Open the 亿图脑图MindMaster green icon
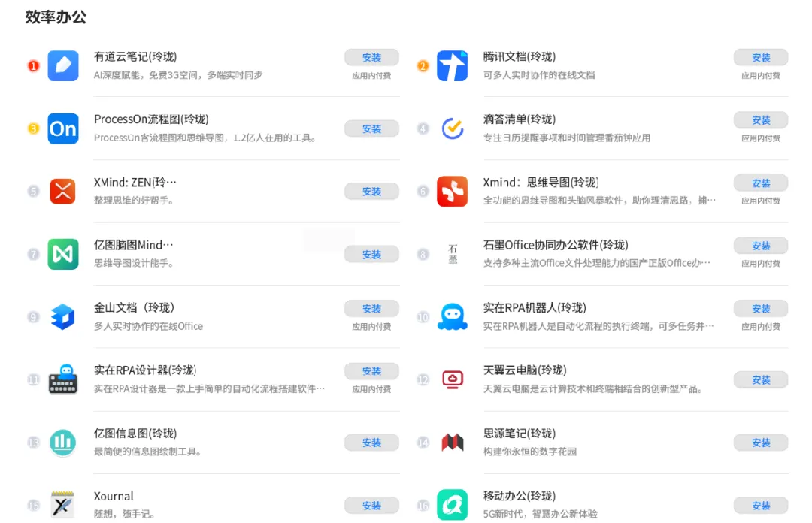812x523 pixels. [63, 254]
